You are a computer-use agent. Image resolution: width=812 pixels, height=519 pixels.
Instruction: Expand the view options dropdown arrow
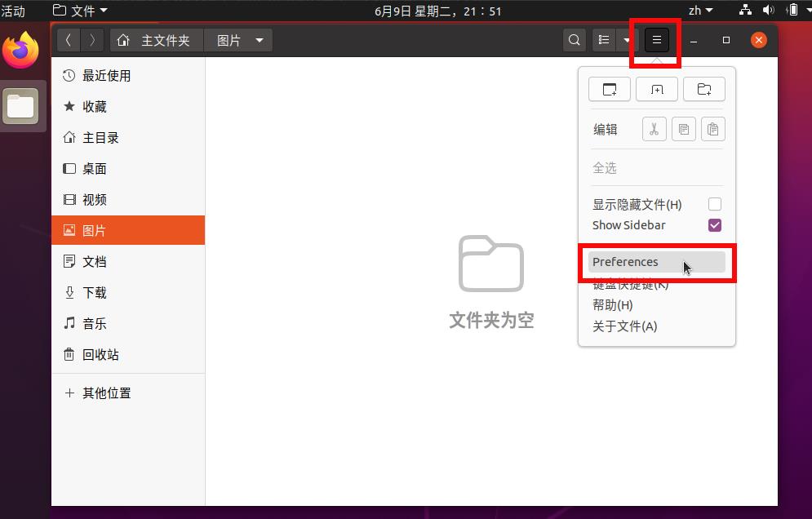(x=627, y=40)
